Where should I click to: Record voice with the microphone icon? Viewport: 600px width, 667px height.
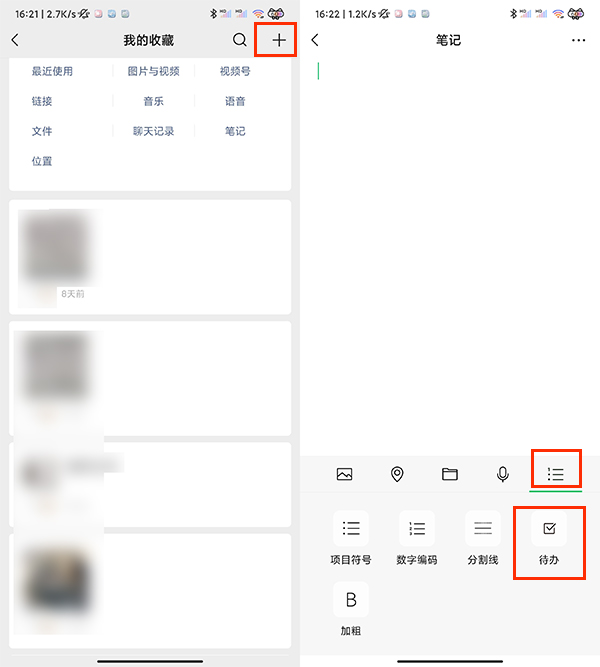coord(503,474)
